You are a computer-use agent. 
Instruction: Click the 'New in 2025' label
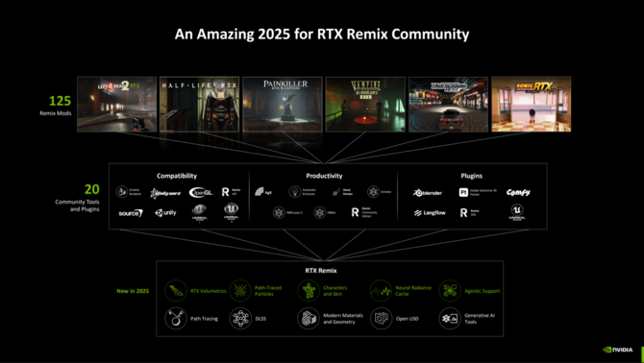point(133,291)
